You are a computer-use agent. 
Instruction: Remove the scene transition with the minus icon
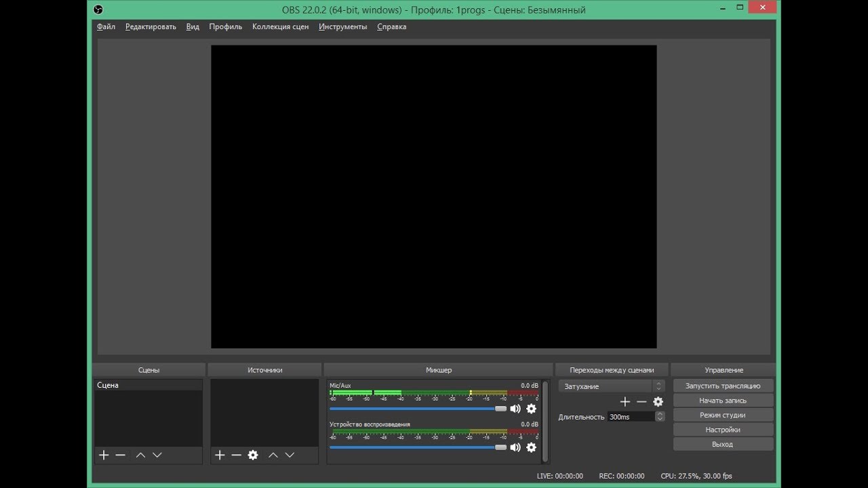tap(642, 402)
